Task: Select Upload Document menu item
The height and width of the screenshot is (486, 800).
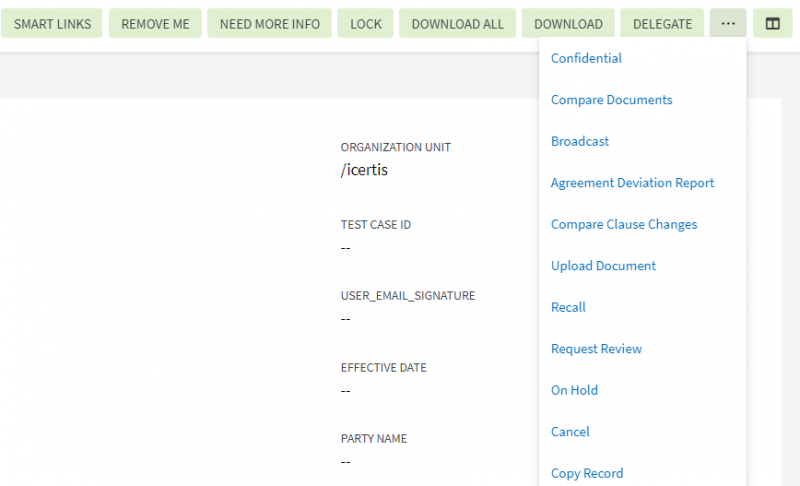Action: (x=603, y=266)
